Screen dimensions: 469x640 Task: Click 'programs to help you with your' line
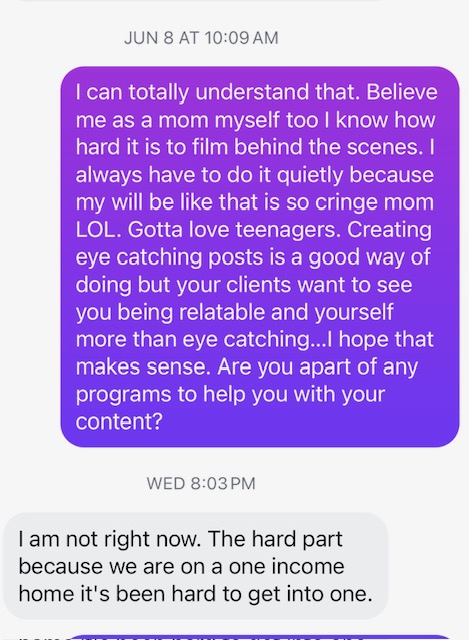click(230, 395)
